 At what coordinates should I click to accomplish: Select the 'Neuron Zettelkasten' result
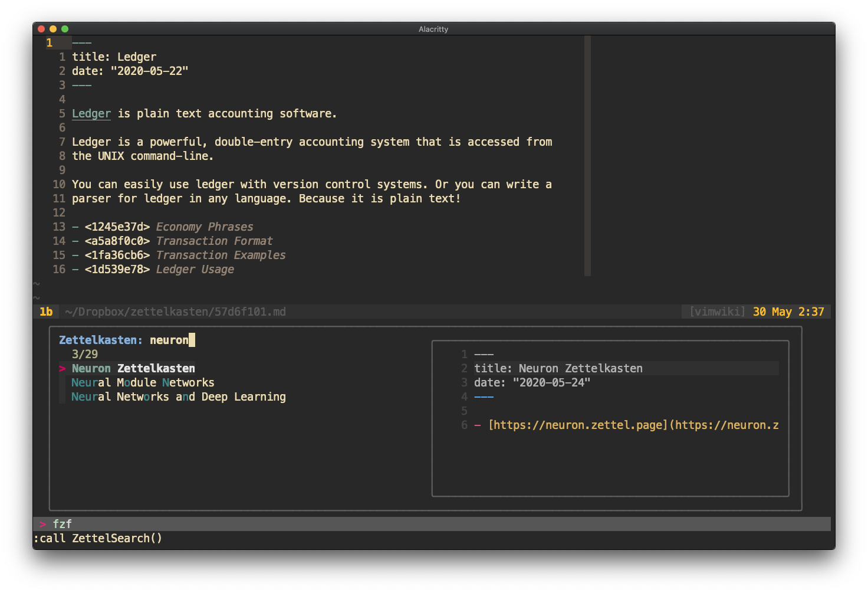click(x=133, y=369)
